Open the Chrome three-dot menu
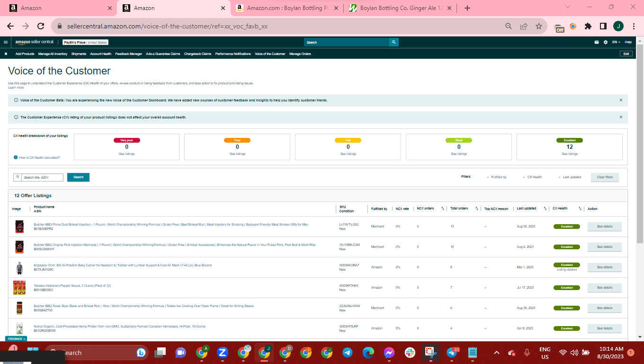The image size is (644, 364). coord(634,27)
